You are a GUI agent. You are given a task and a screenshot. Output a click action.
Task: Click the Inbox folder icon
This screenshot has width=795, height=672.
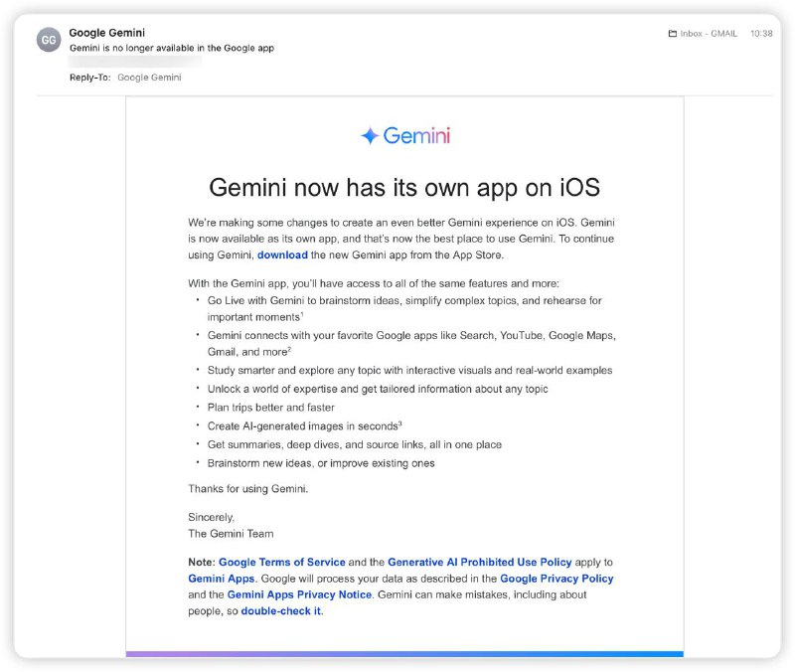(673, 34)
